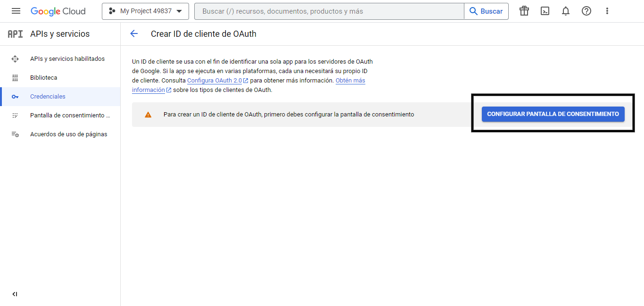Click the Acuerdos de uso de páginas icon

[15, 134]
